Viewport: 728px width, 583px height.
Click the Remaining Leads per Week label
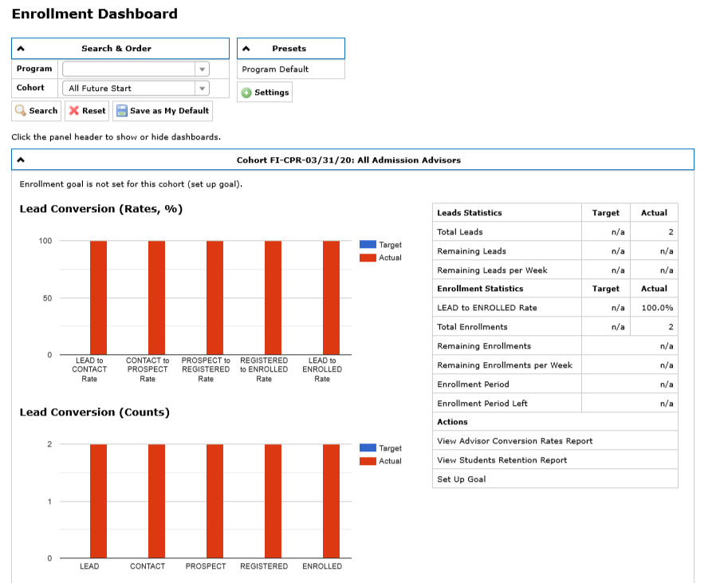[492, 270]
